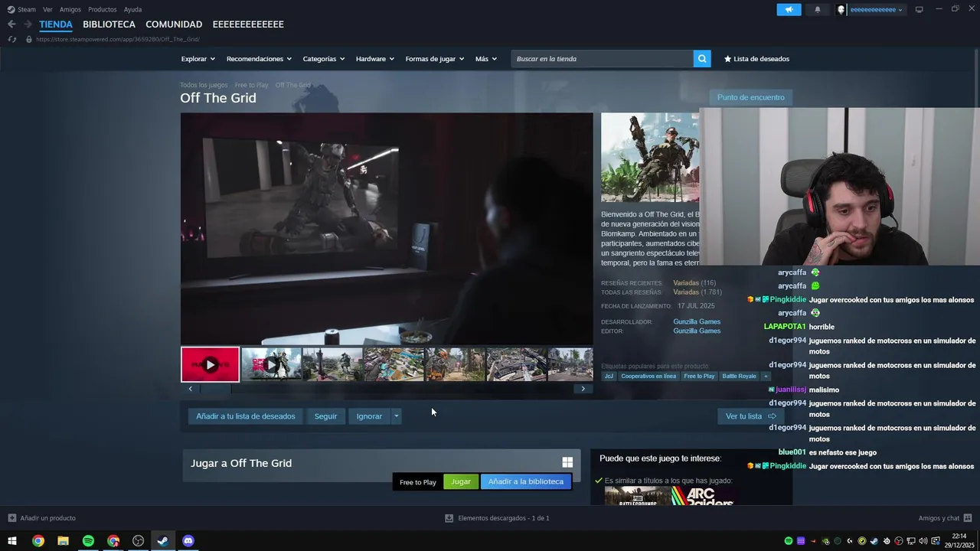Open the notifications bell
Screen dimensions: 980x551
coord(817,10)
